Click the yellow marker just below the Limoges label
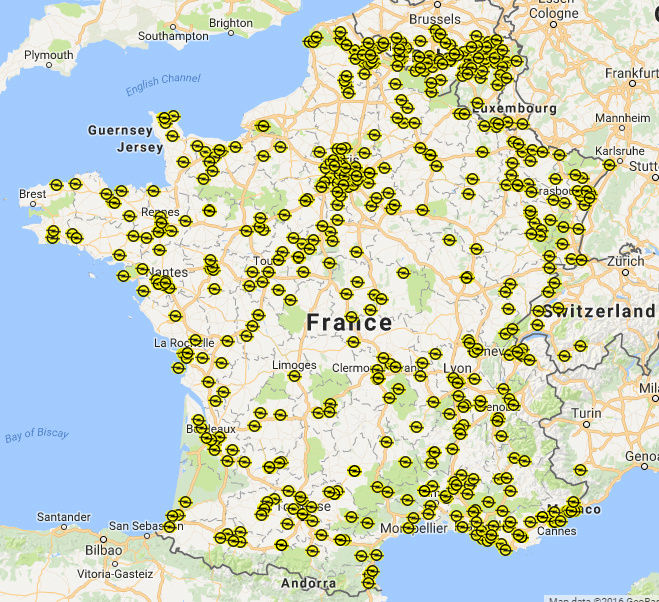659x602 pixels. coord(294,375)
